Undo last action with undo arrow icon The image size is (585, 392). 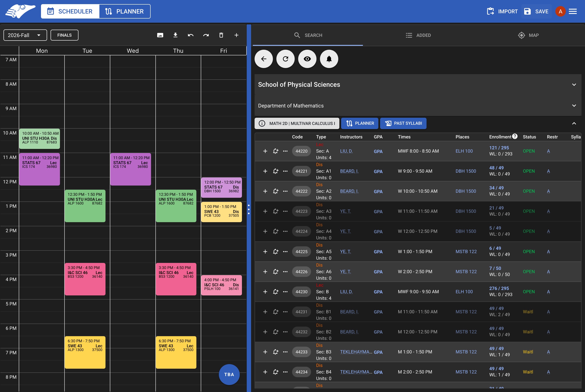click(x=191, y=35)
